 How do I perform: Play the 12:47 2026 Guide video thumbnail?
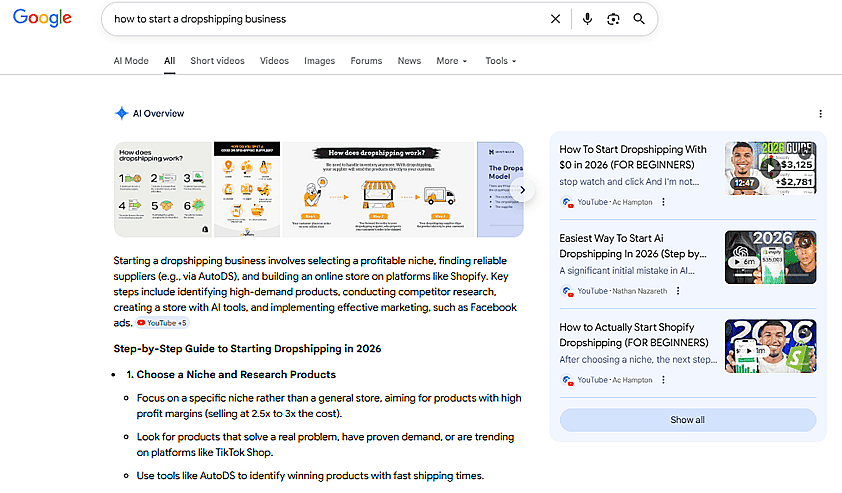(770, 168)
